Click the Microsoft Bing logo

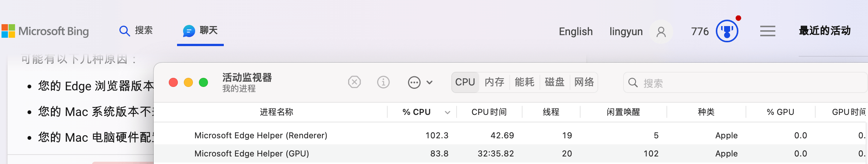(x=45, y=31)
